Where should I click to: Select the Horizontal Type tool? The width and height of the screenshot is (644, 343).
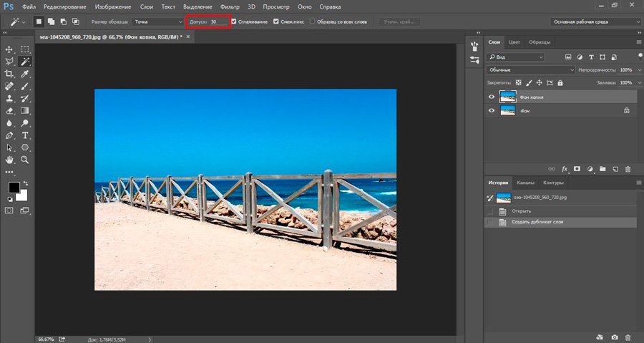click(x=25, y=135)
